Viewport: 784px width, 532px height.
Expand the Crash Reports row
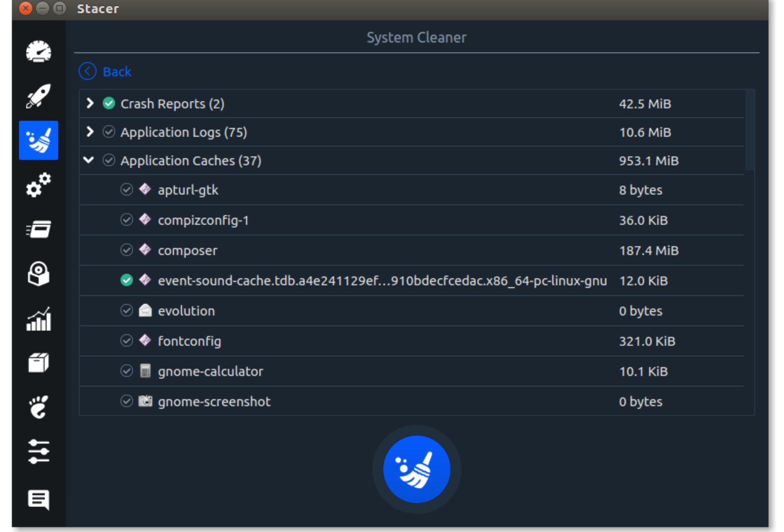pyautogui.click(x=90, y=103)
